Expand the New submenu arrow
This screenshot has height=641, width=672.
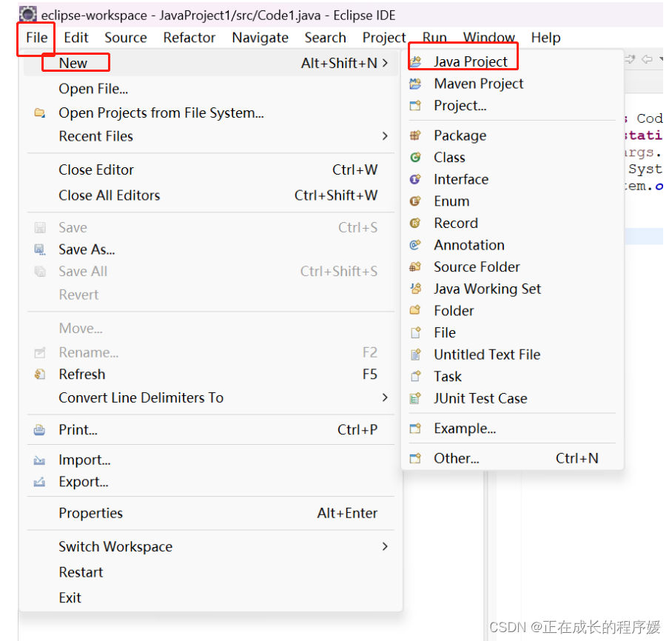click(x=385, y=63)
